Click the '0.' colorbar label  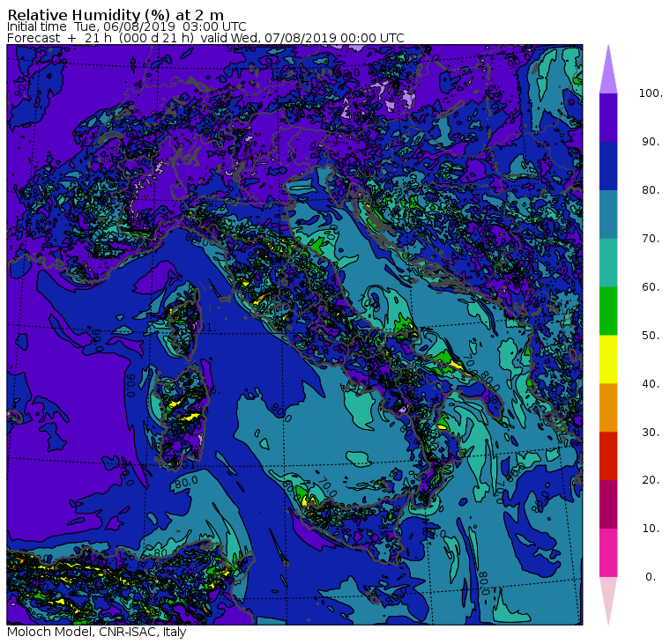(x=651, y=577)
